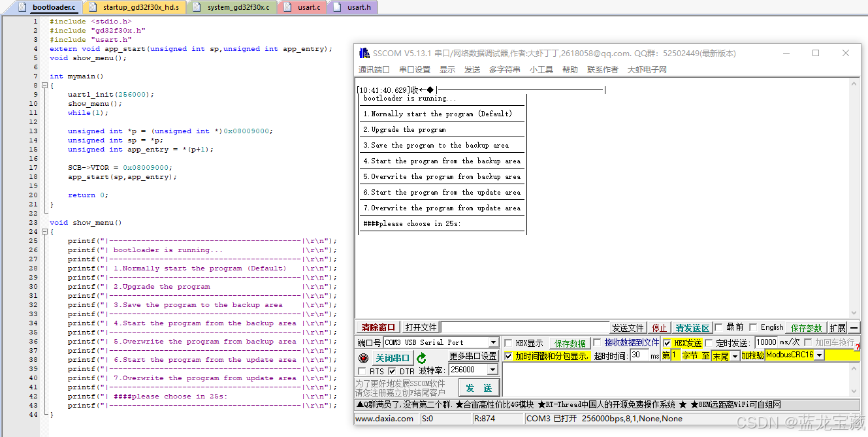Open the www.daxia.com link
The width and height of the screenshot is (868, 437).
(x=385, y=418)
